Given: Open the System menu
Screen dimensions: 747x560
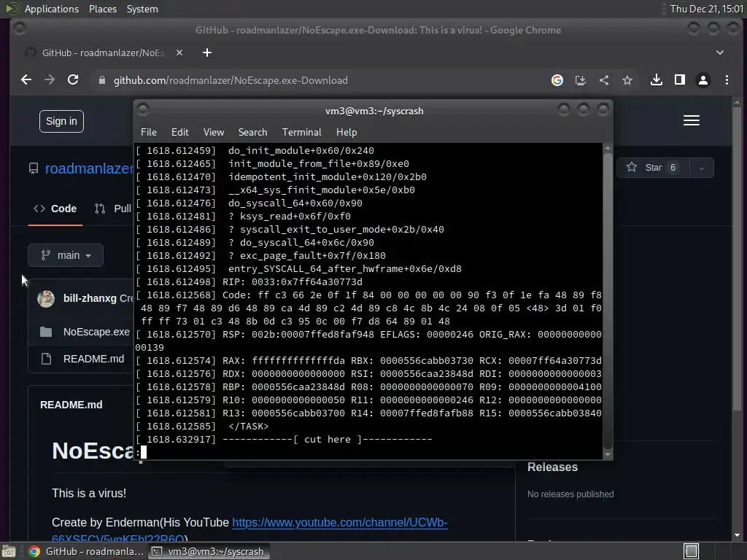Looking at the screenshot, I should click(x=142, y=9).
